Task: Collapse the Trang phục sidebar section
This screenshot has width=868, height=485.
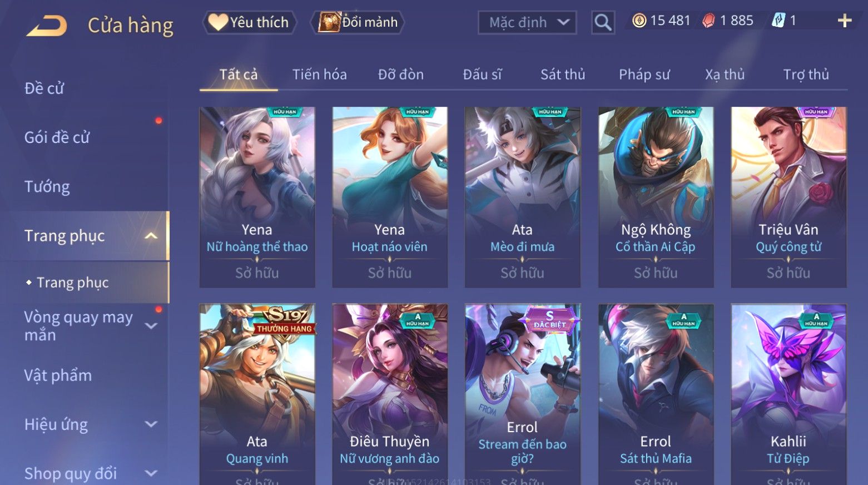Action: coord(151,236)
